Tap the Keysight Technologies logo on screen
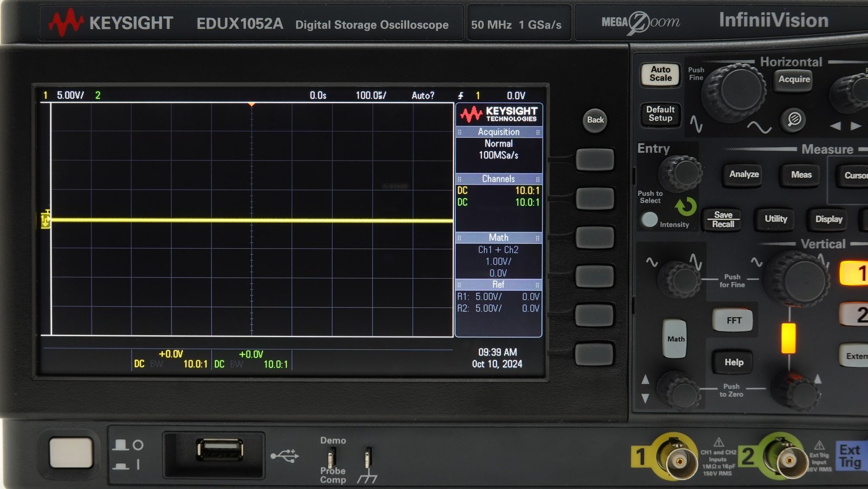Screen dimensions: 868x489 point(499,114)
